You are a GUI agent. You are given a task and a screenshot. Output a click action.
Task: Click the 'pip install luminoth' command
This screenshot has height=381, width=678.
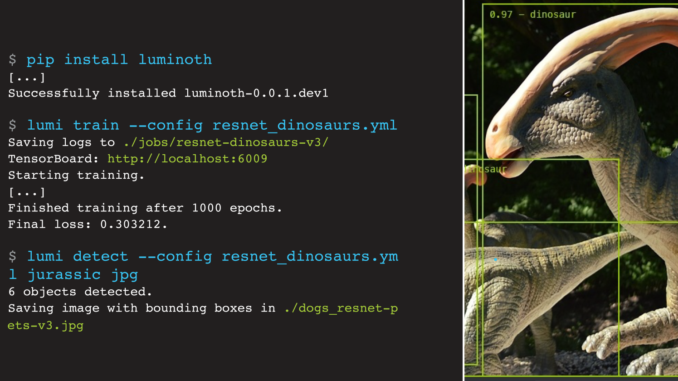[x=119, y=60]
